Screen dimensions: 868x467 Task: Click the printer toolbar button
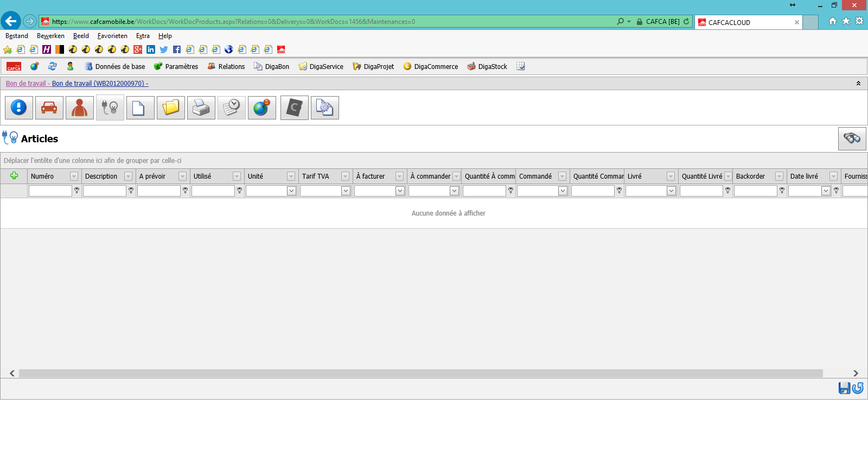point(201,108)
